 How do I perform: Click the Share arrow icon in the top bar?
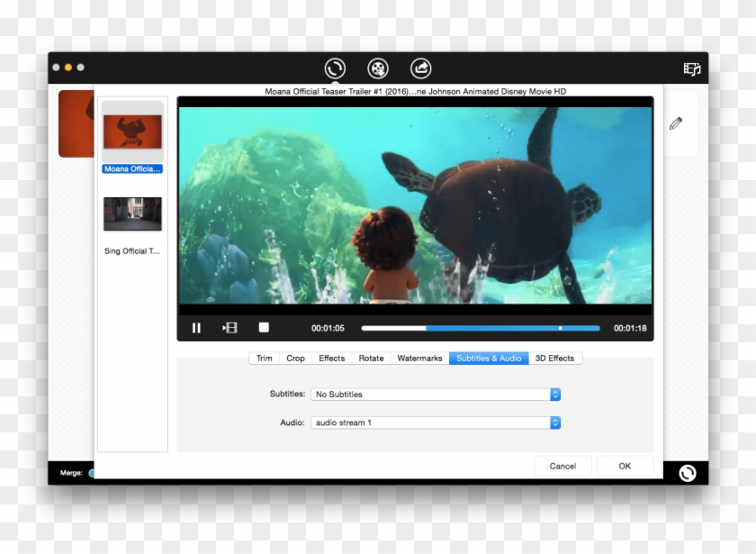[x=421, y=68]
